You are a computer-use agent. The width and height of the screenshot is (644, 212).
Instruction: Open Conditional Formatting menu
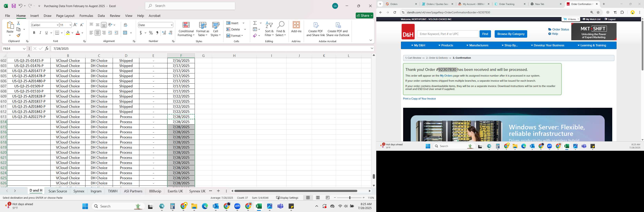pos(186,29)
